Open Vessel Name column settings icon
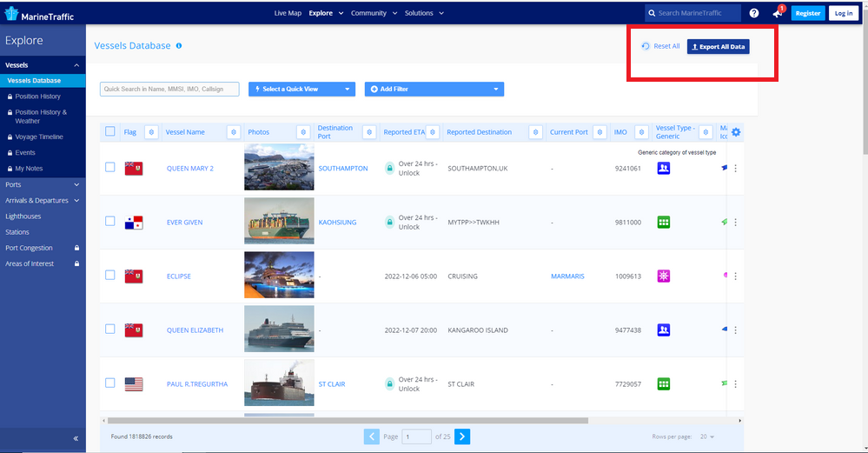Image resolution: width=868 pixels, height=453 pixels. click(x=234, y=132)
